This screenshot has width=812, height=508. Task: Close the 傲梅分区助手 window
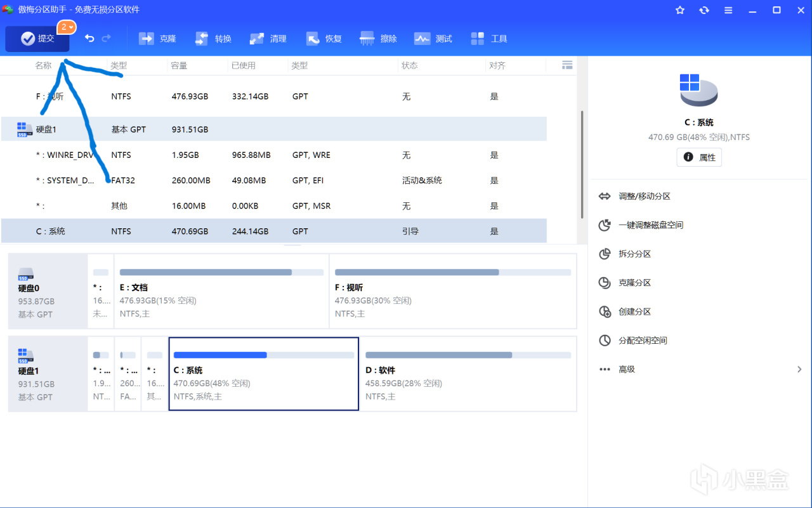[x=799, y=10]
